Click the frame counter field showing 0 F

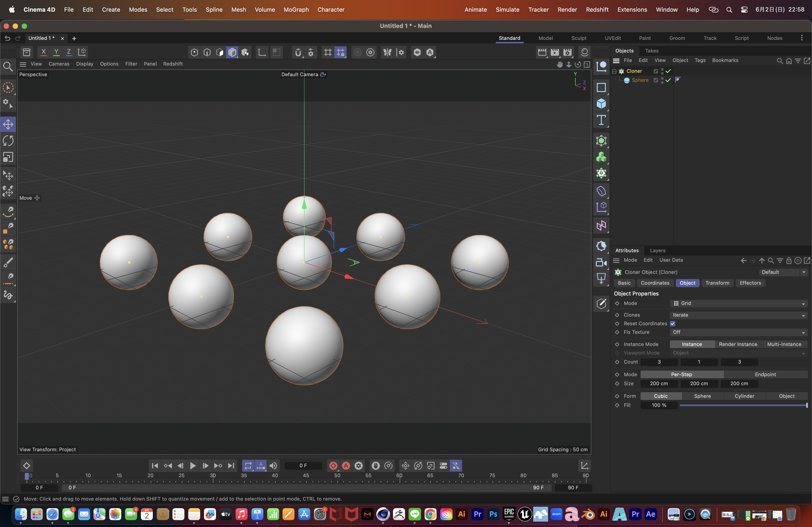pyautogui.click(x=303, y=466)
